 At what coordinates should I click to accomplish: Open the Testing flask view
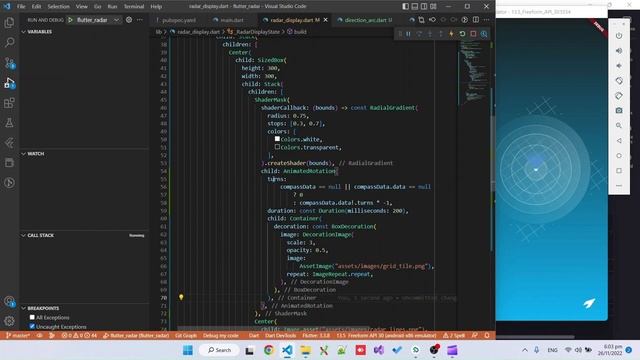[9, 122]
